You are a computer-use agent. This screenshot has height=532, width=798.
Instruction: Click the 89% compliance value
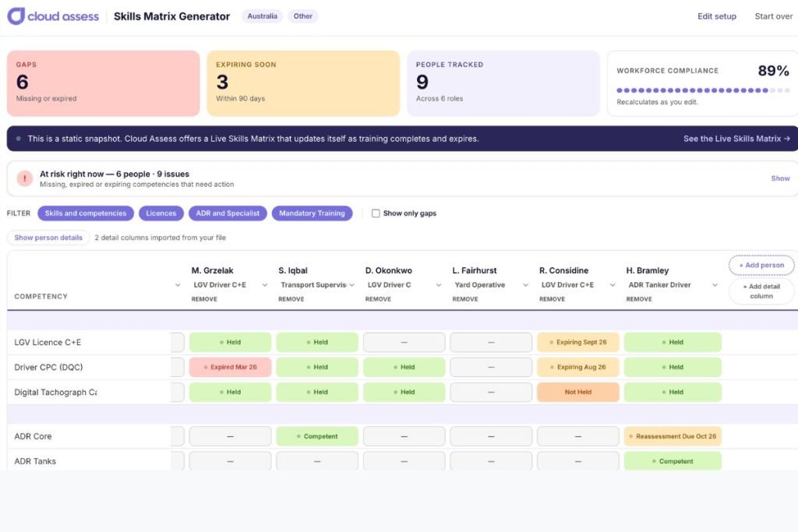pos(774,71)
